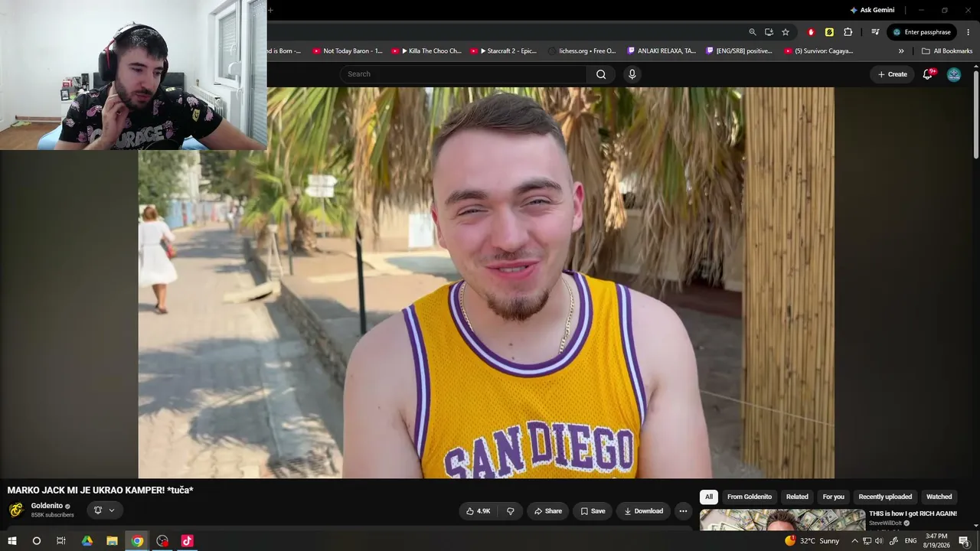Open Task View in the taskbar
The width and height of the screenshot is (980, 551).
coord(61,541)
